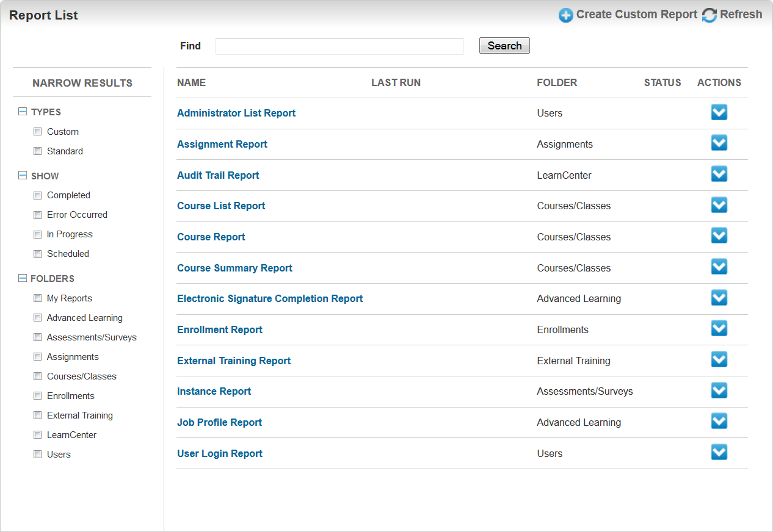773x532 pixels.
Task: Open actions arrow for User Login Report
Action: pos(719,453)
